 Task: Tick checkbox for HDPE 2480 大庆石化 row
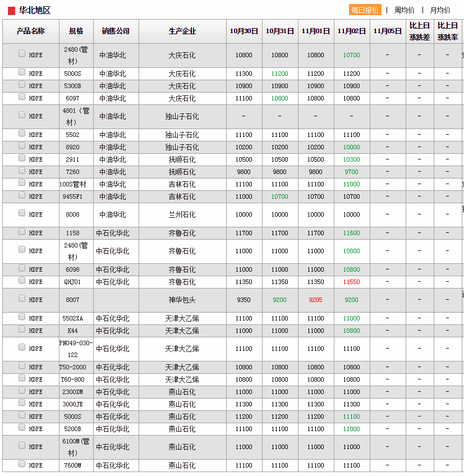click(x=22, y=53)
